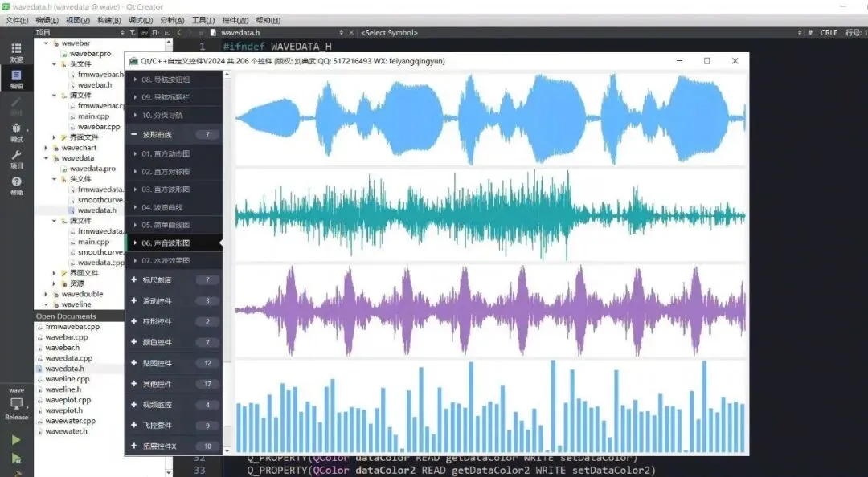Select smoothcurve file under wavedata 头文件
The height and width of the screenshot is (477, 868).
click(96, 200)
